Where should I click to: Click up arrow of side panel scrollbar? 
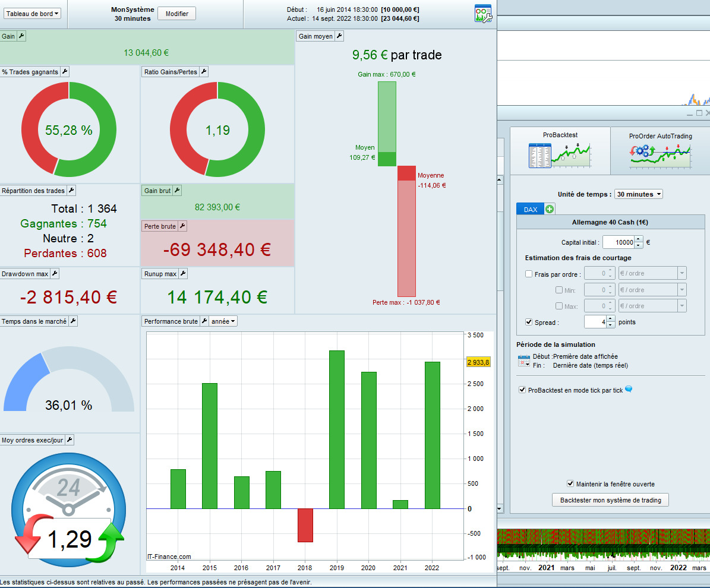coord(500,180)
